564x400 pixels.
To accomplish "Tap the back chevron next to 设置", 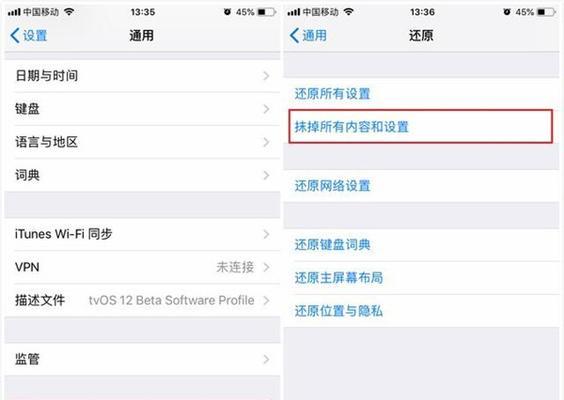I will point(15,36).
